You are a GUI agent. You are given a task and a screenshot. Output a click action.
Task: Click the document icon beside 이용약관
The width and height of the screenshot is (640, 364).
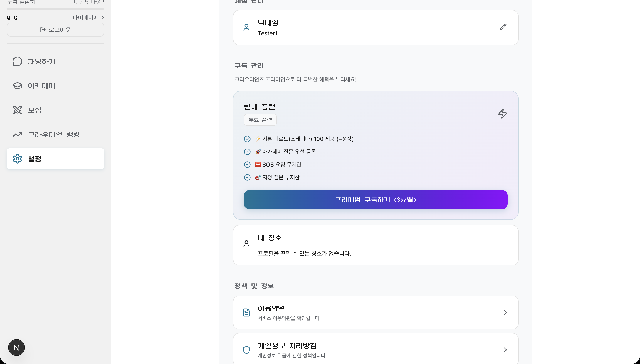246,312
